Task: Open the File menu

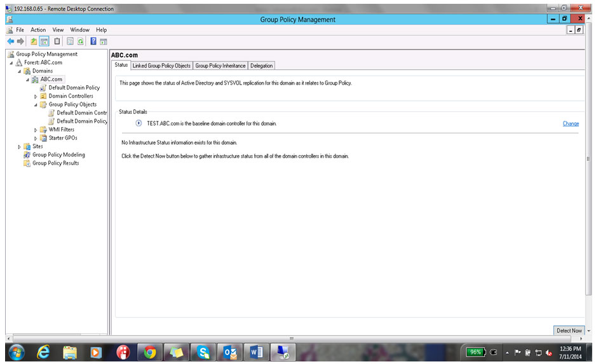Action: [20, 30]
